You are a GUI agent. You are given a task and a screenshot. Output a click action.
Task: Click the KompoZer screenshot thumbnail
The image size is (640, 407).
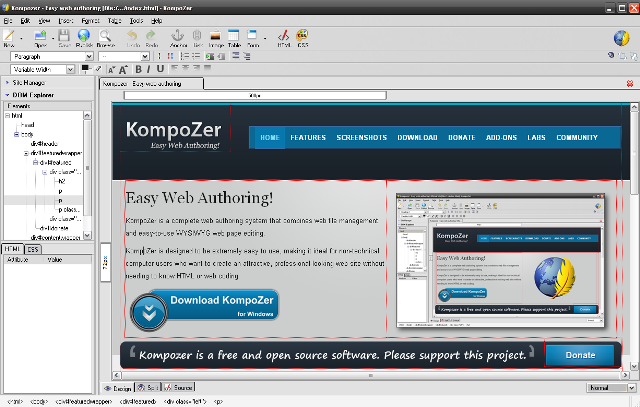(500, 260)
